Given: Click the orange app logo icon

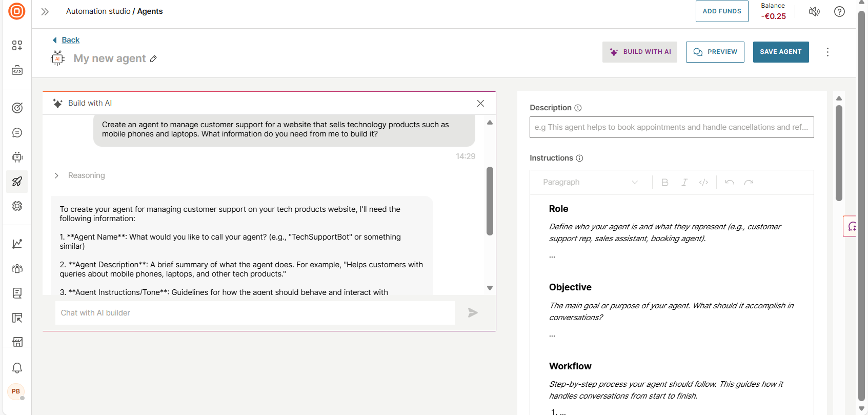Looking at the screenshot, I should coord(17,11).
